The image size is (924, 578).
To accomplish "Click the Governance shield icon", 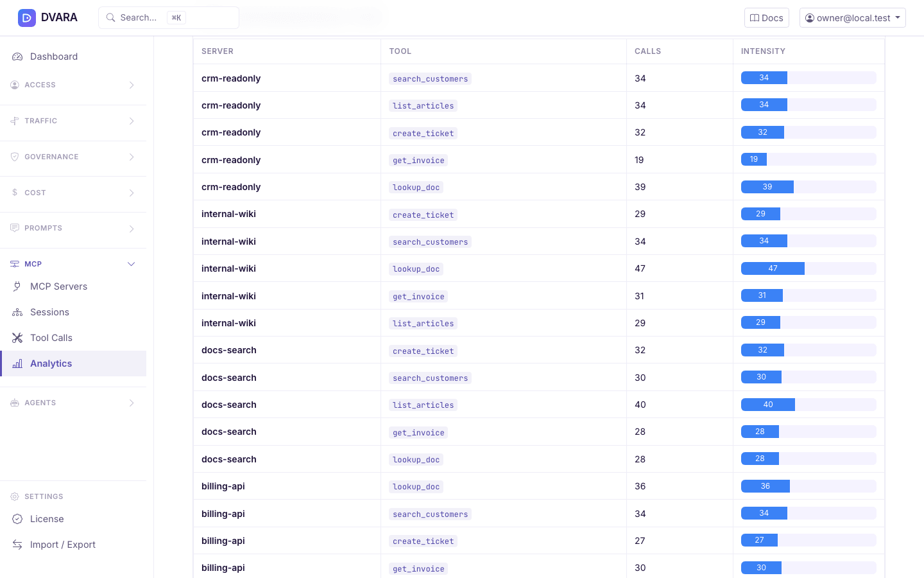I will point(15,157).
